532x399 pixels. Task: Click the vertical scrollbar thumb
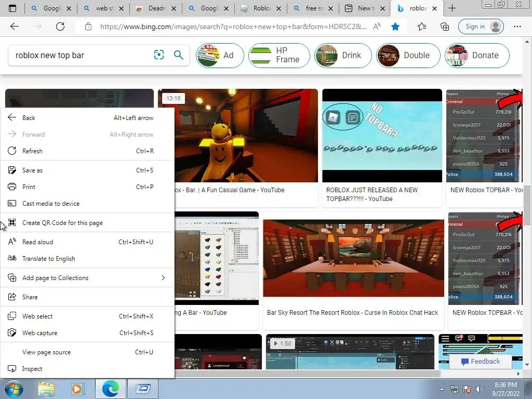tap(527, 205)
